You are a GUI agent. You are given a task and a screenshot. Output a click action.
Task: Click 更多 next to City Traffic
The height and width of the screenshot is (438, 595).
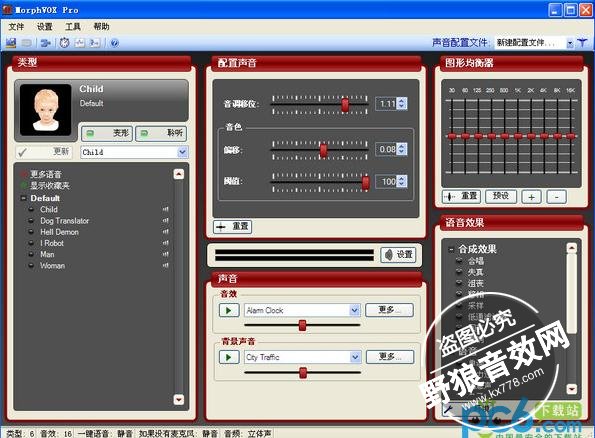coord(390,357)
